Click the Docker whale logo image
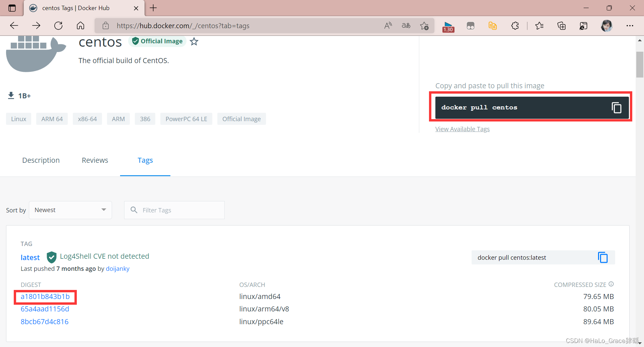 36,54
